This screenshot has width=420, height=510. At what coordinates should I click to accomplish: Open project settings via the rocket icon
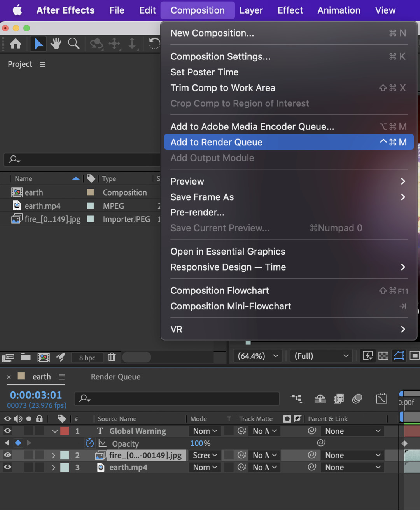[x=61, y=357]
